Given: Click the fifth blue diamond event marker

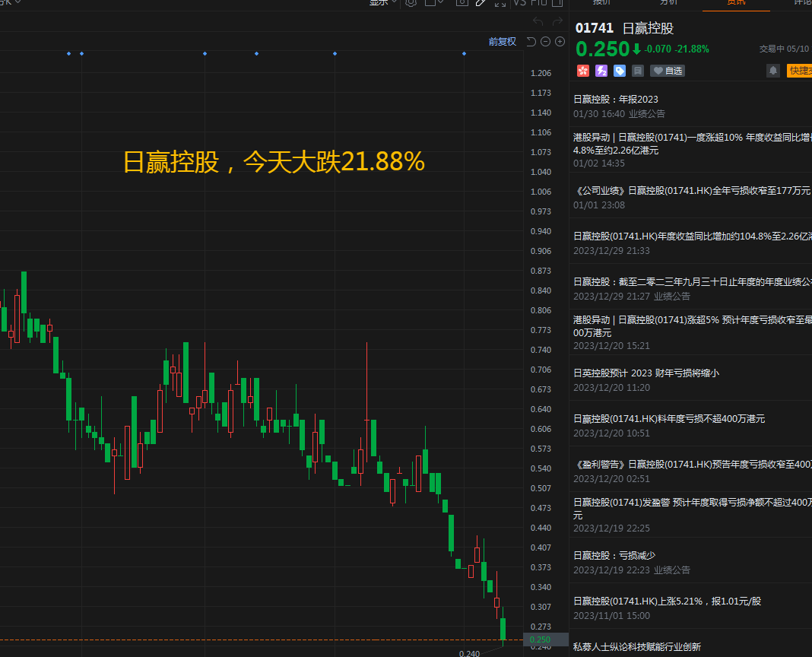Looking at the screenshot, I should pyautogui.click(x=335, y=53).
